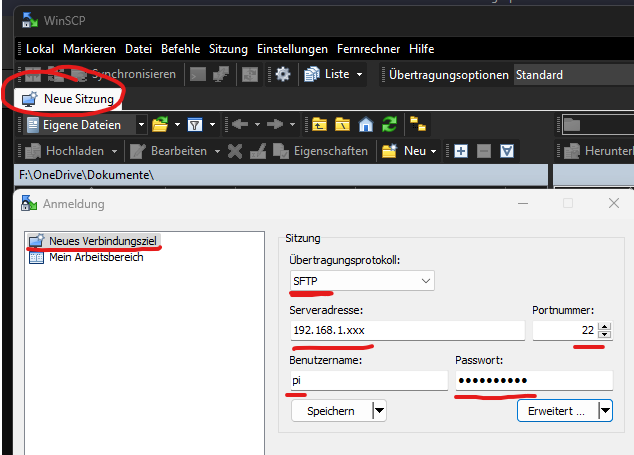Open the Markieren menu

(x=89, y=49)
